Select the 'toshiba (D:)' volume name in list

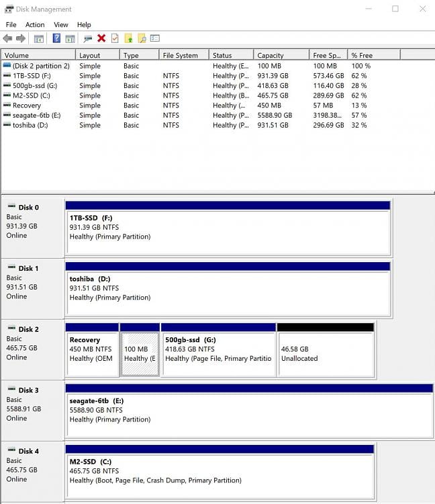(x=30, y=125)
